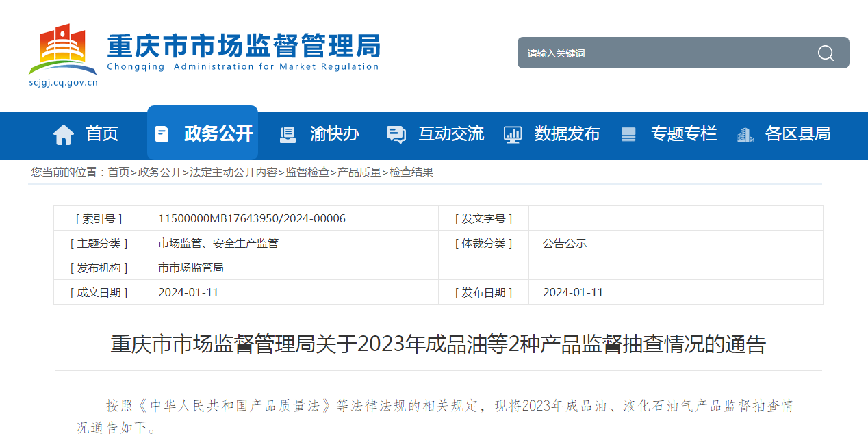
Task: Open the 互动交流 menu item
Action: point(451,133)
